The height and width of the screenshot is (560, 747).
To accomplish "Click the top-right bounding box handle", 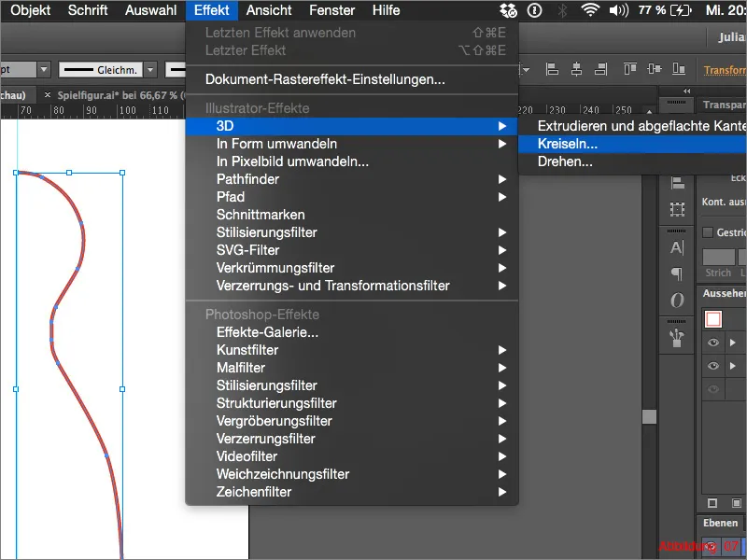I will (x=122, y=173).
